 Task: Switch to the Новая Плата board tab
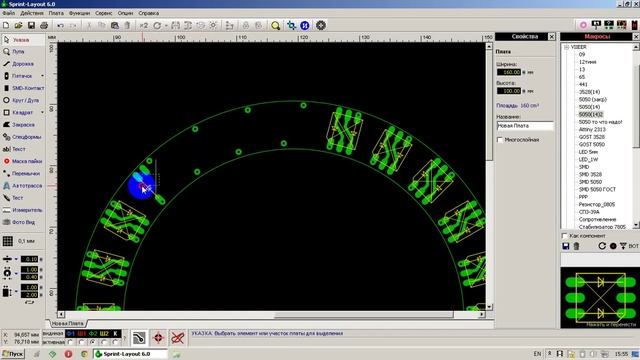[67, 323]
